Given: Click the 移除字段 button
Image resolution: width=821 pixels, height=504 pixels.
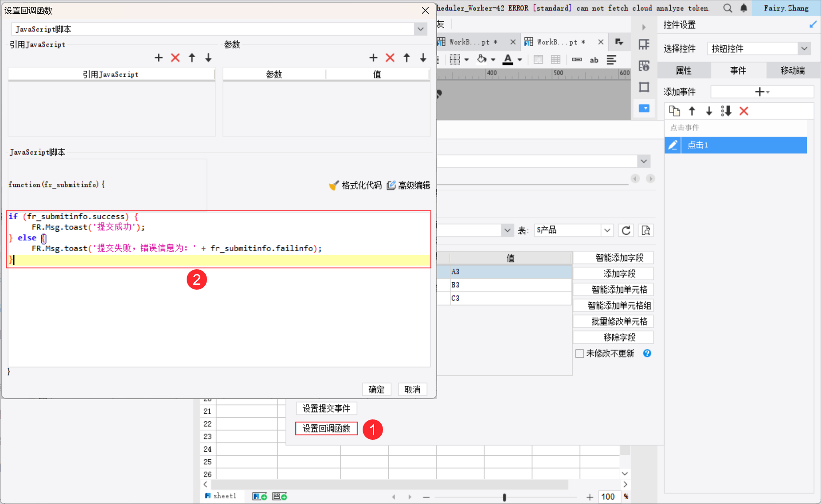Looking at the screenshot, I should pyautogui.click(x=614, y=337).
